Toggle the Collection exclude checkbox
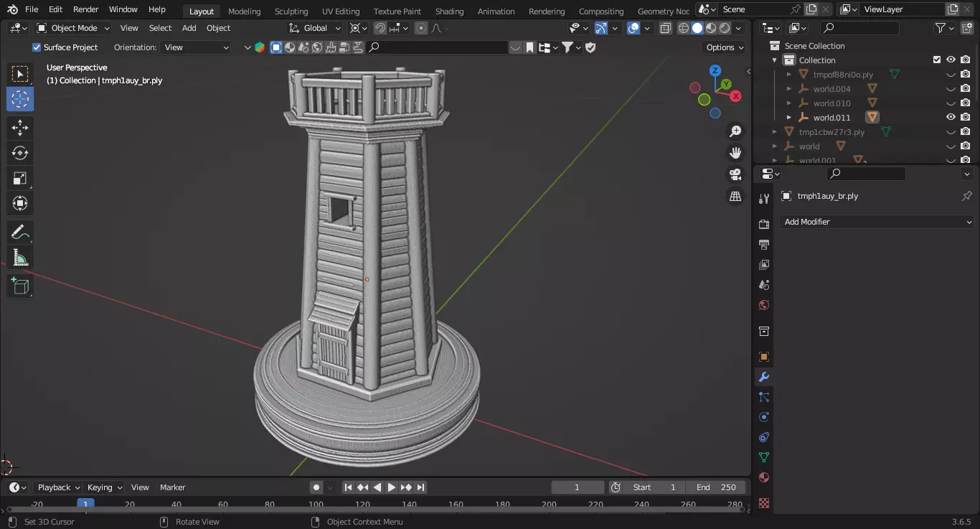 tap(936, 60)
